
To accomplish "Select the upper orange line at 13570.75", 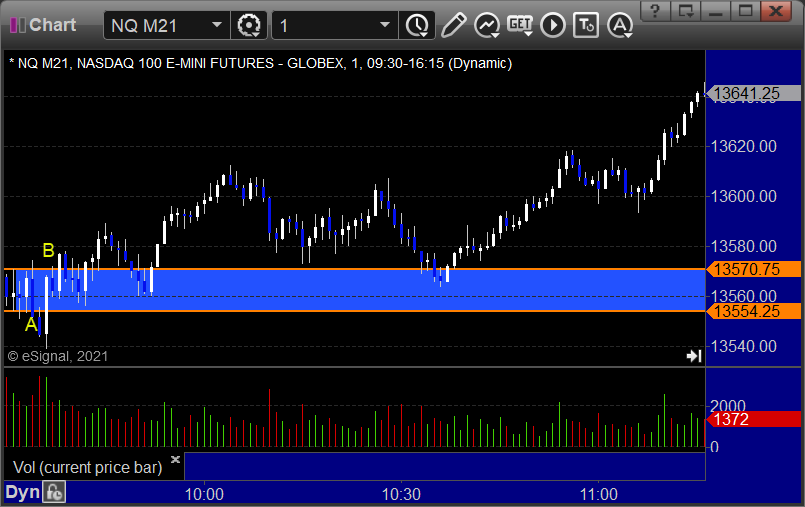I will coord(354,269).
